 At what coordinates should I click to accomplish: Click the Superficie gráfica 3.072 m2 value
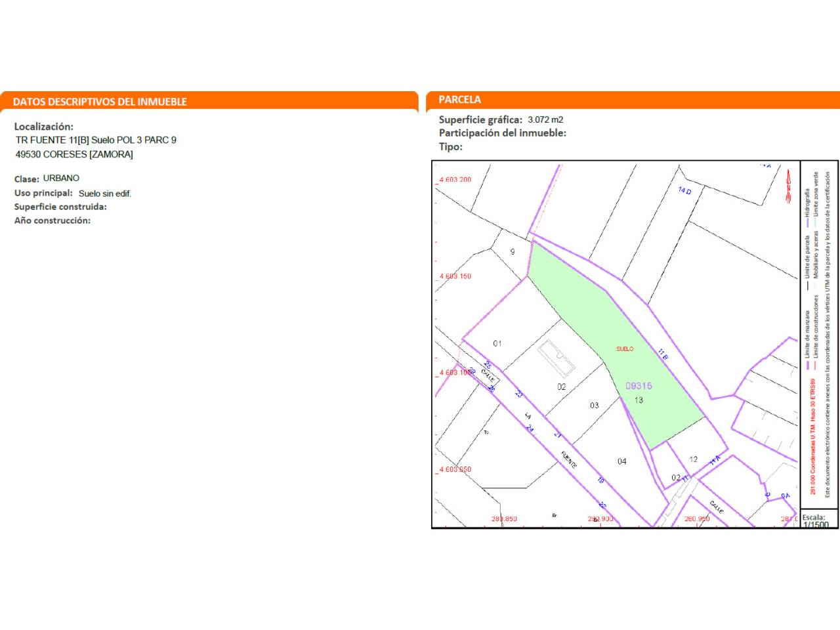pos(545,119)
